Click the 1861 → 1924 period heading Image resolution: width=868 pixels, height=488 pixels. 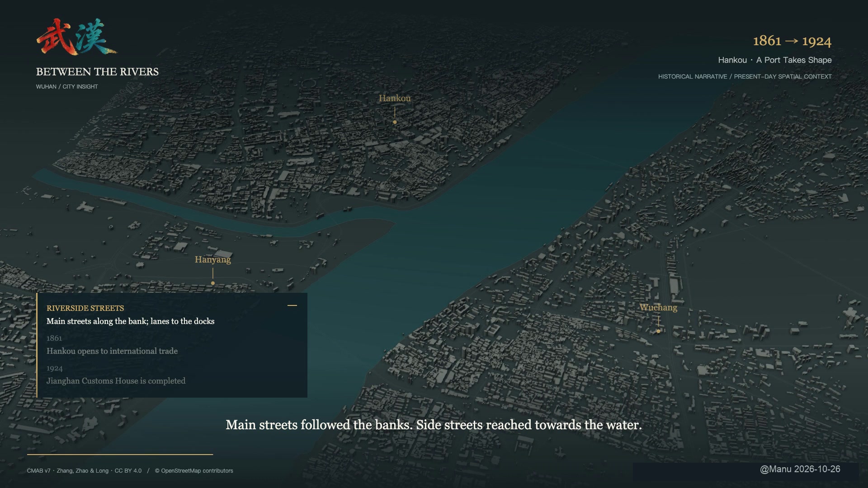click(792, 41)
